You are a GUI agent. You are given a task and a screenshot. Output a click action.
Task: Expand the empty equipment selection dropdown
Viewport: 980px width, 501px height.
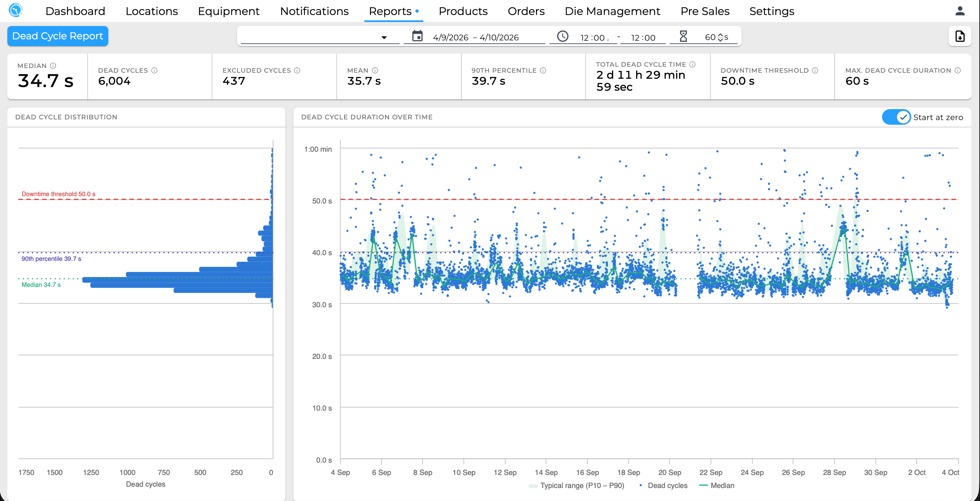click(x=320, y=37)
